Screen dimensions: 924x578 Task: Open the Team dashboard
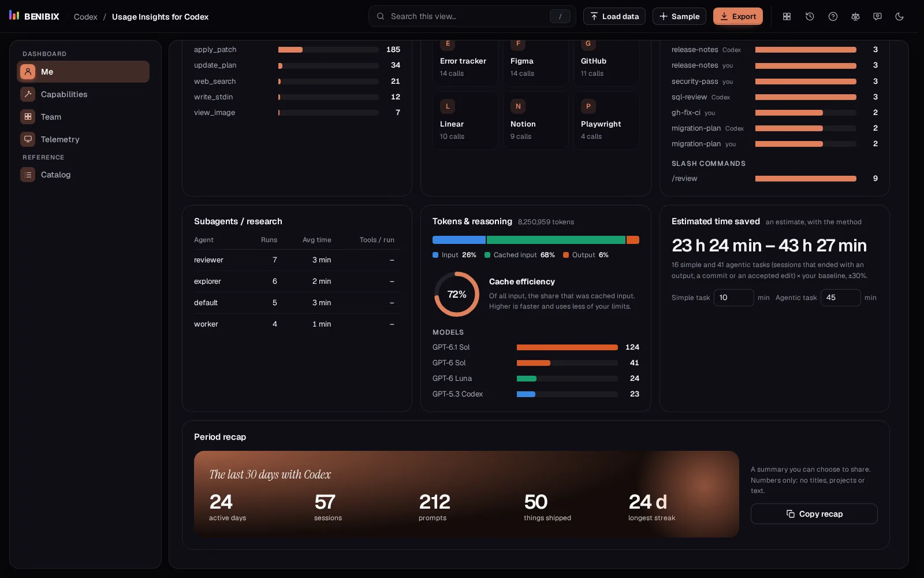click(83, 117)
